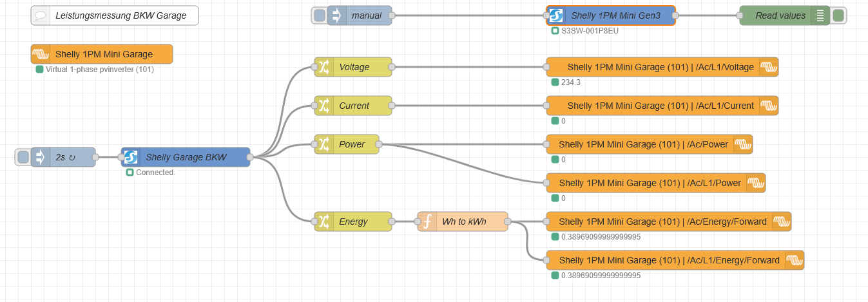Toggle the Read values debug node output
The image size is (868, 302).
[838, 15]
